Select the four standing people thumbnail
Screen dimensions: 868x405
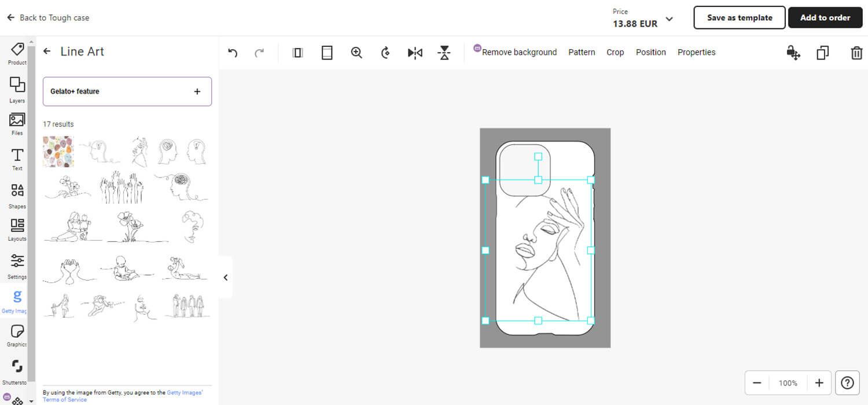[188, 305]
